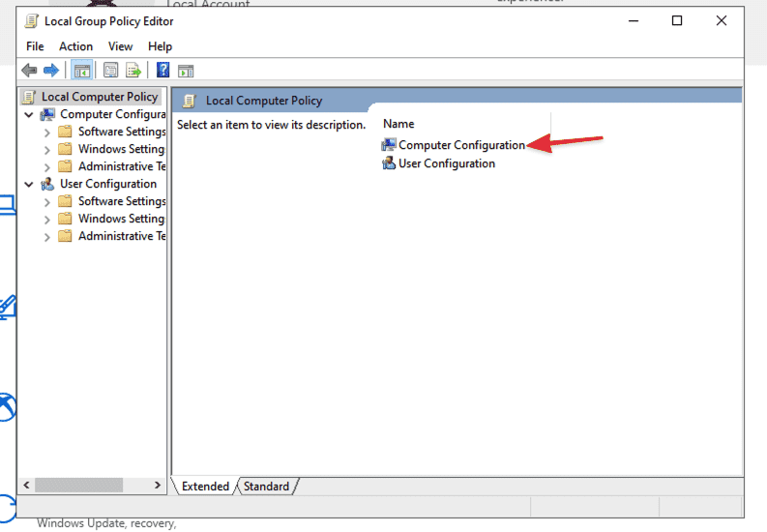The width and height of the screenshot is (767, 532).
Task: Collapse the User Configuration tree node
Action: [x=29, y=184]
